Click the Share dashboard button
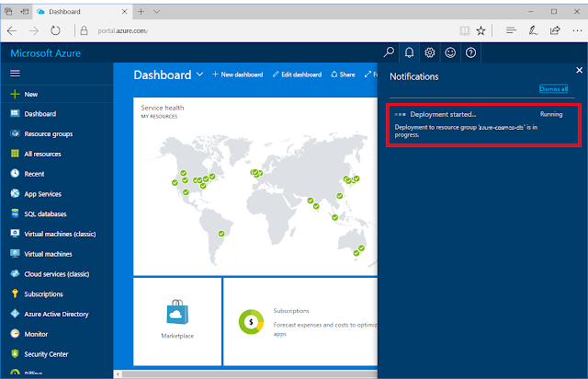 [343, 75]
